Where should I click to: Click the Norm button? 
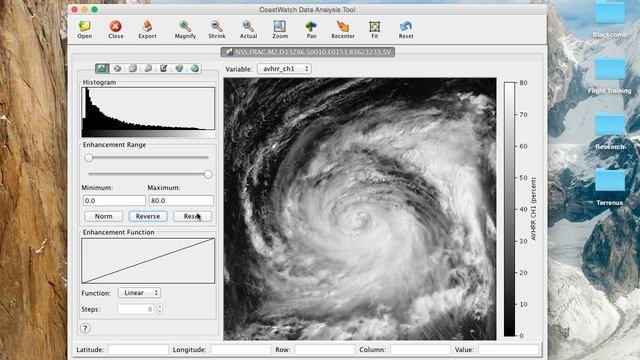click(103, 216)
